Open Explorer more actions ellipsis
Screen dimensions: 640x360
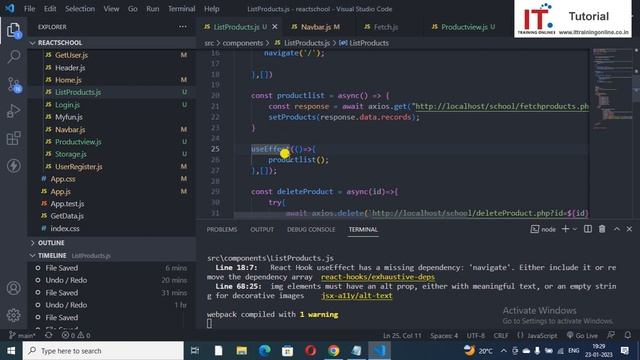coord(182,27)
